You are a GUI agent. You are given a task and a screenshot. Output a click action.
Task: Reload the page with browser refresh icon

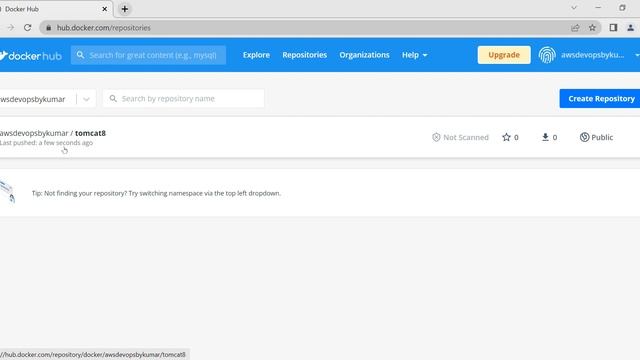coord(27,28)
